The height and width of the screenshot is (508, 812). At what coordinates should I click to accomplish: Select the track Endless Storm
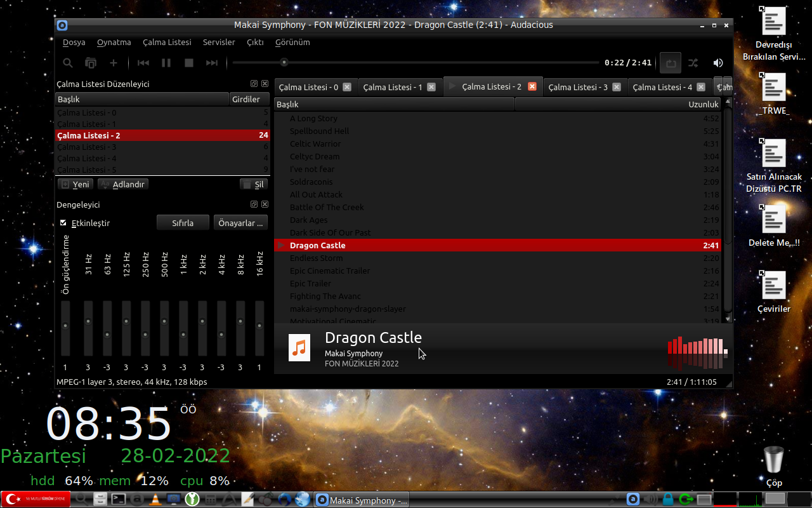(x=498, y=258)
